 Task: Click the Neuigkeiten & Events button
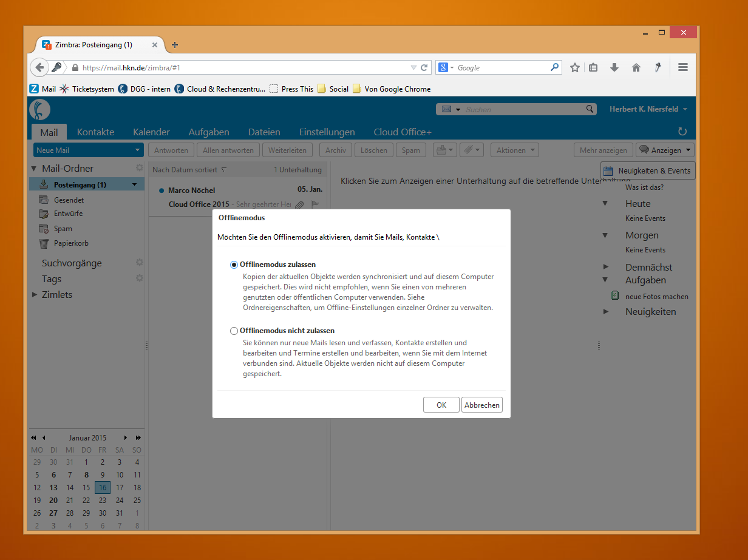(x=648, y=170)
